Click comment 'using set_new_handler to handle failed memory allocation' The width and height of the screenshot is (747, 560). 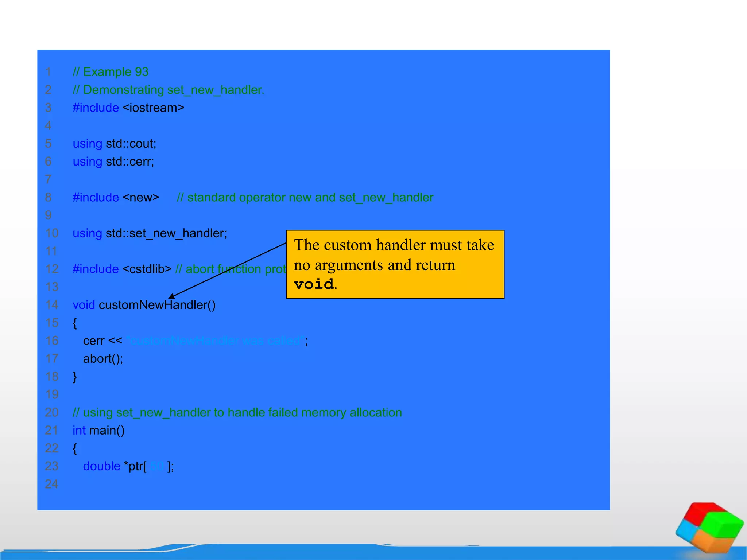[x=237, y=412]
